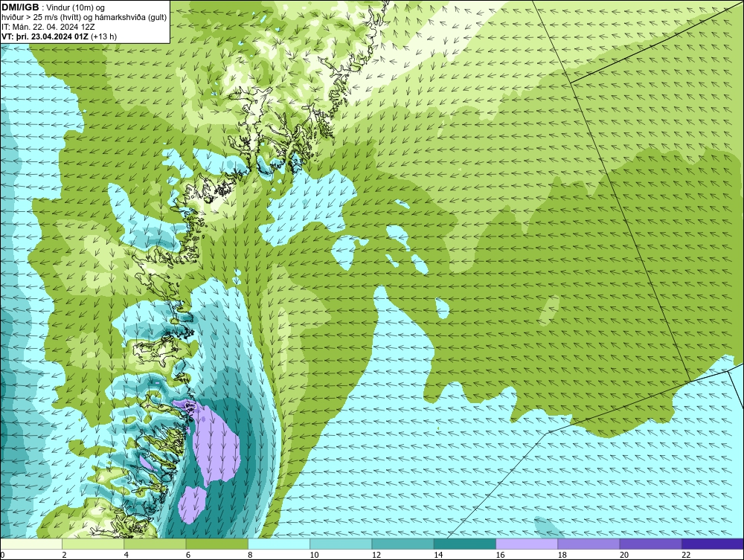Screen dimensions: 744x560
Task: Choose the 6–8 m/s olive green swatch
Action: 217,544
